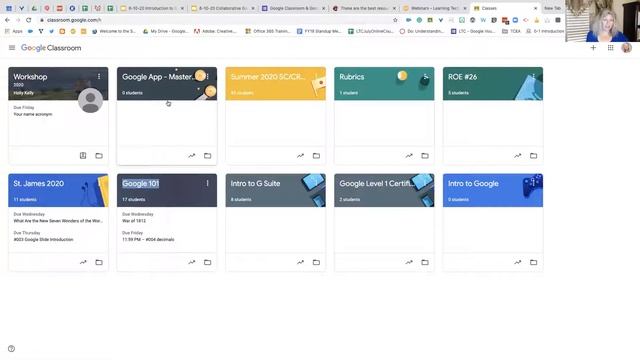Open the gradebook for the Summer 2020 class

[300, 156]
